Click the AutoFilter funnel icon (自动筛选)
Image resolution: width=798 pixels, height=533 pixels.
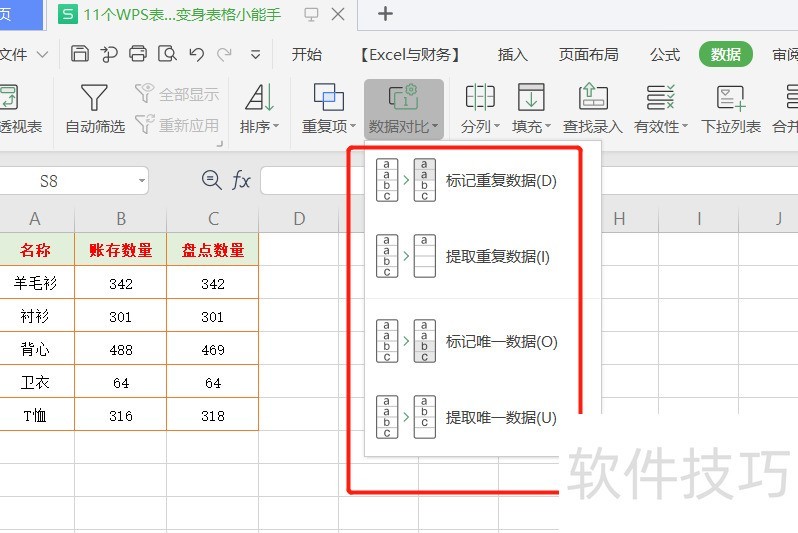(x=94, y=98)
